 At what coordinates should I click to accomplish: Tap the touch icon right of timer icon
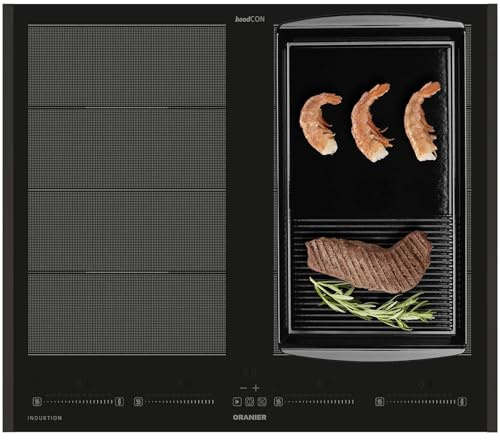coord(262,402)
